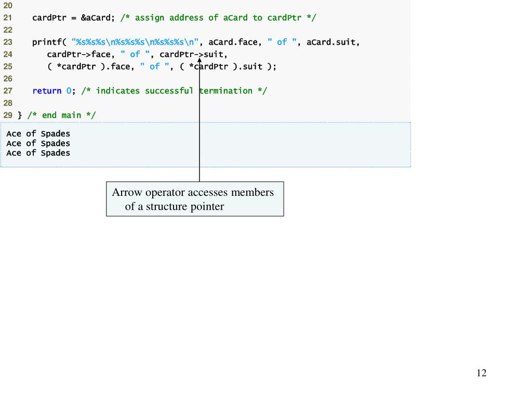This screenshot has height=399, width=532.
Task: Click the comment 'indicates successful termination'
Action: 174,91
